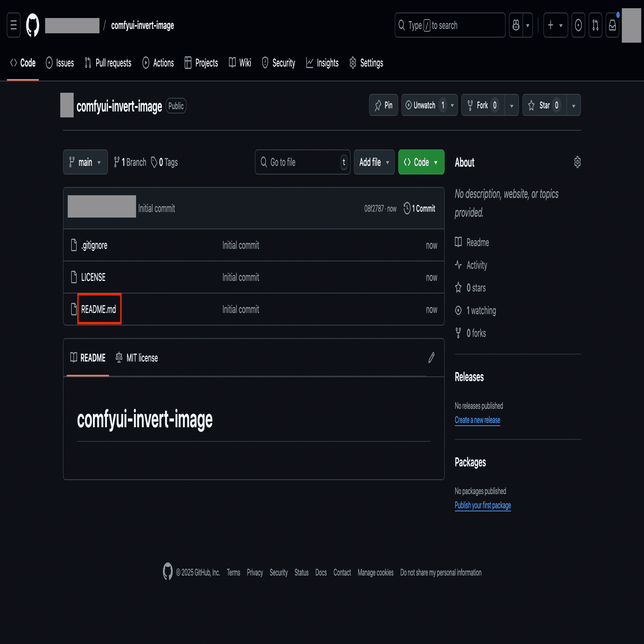This screenshot has width=644, height=644.
Task: Open the Copilot icon in the header
Action: pyautogui.click(x=516, y=25)
